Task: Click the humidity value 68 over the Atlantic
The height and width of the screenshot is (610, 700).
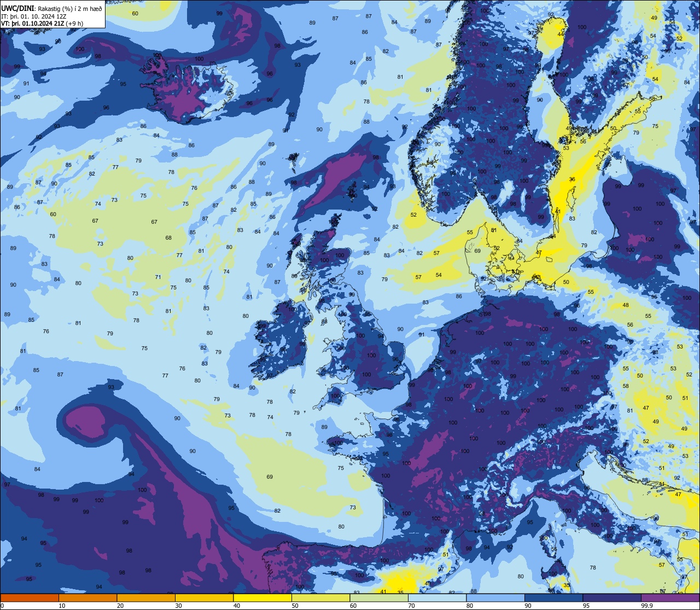Action: 168,238
